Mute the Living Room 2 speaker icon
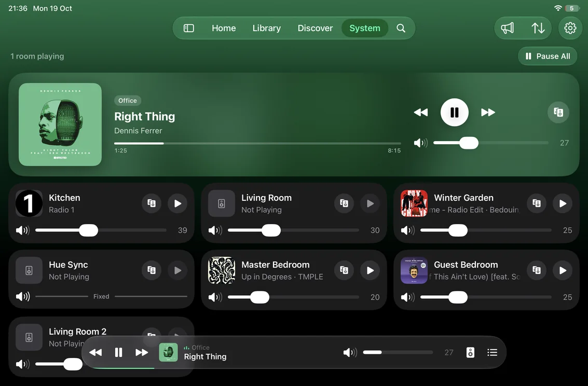 click(22, 364)
